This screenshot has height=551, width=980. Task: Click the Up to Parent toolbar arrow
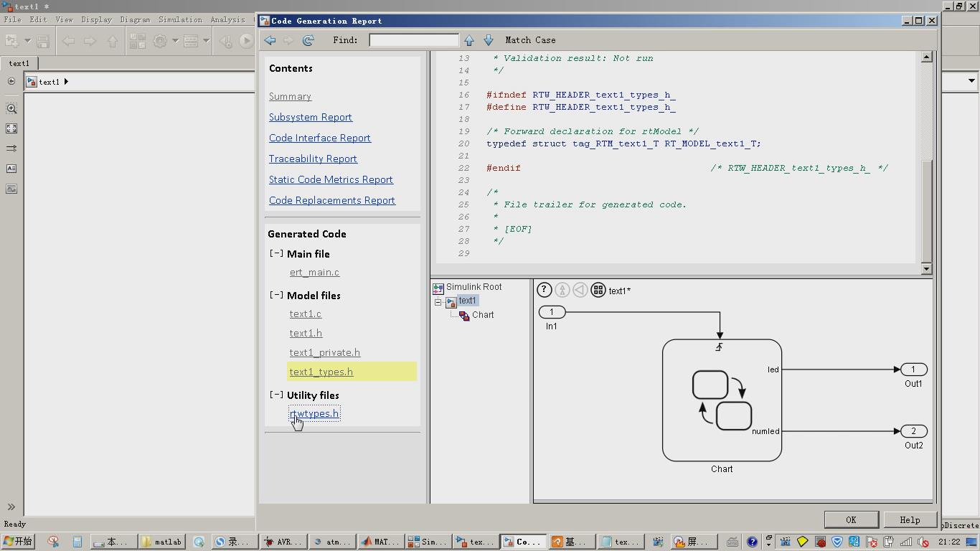point(113,41)
